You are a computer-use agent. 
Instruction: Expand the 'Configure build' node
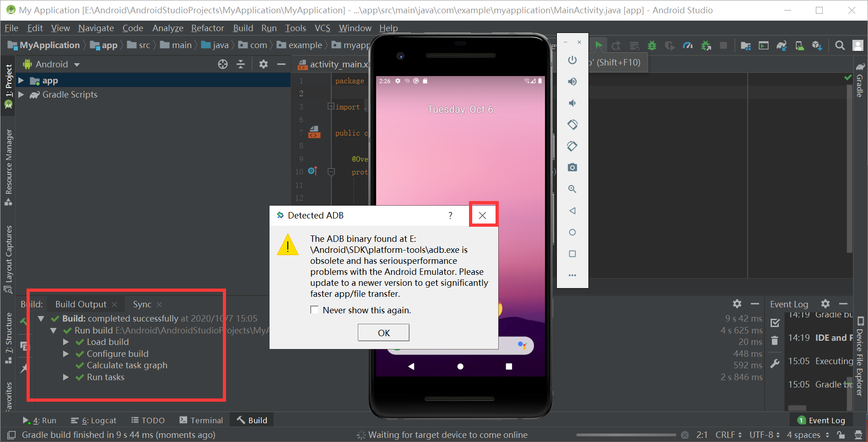[x=66, y=354]
